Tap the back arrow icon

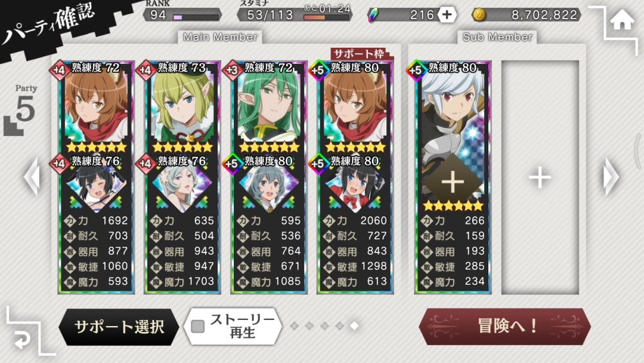(21, 340)
